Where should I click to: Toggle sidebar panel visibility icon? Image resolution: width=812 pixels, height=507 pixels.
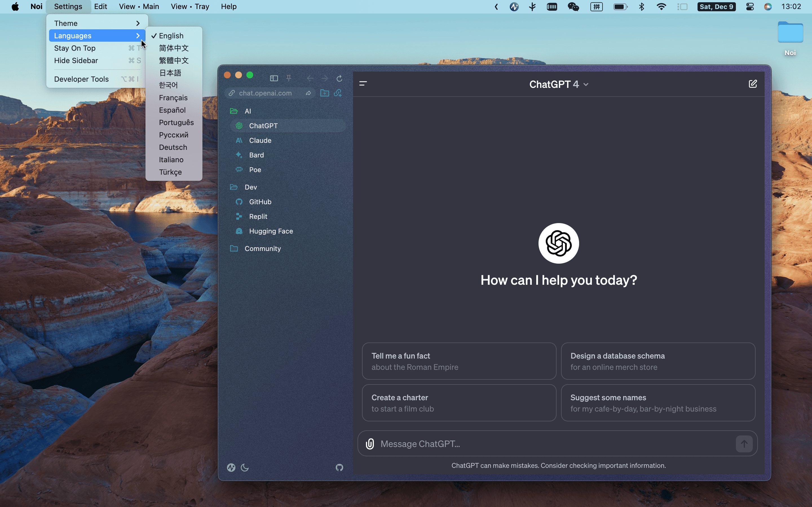point(274,78)
